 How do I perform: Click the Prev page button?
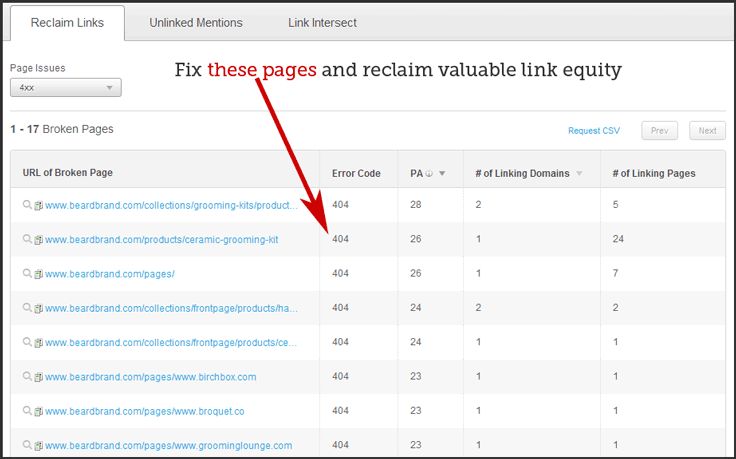click(x=659, y=131)
